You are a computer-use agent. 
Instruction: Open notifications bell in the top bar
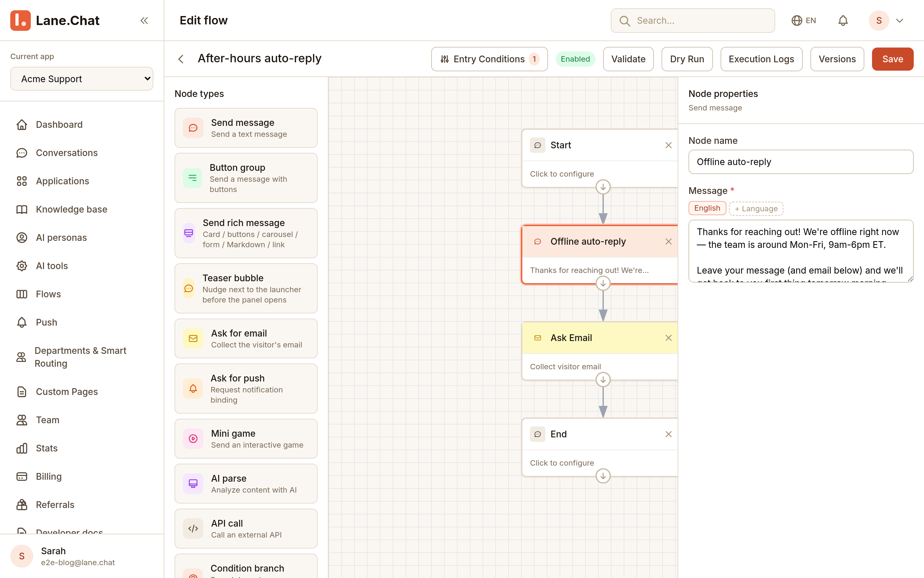click(x=843, y=21)
